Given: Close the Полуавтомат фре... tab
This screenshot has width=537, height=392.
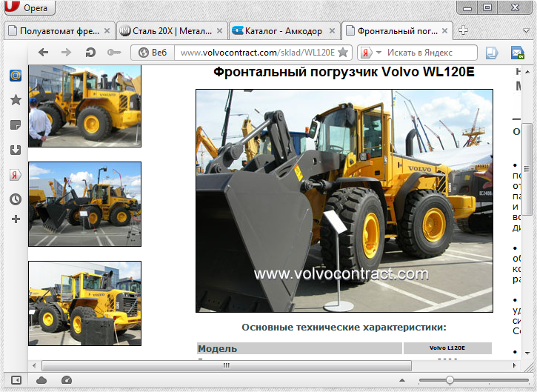Looking at the screenshot, I should [107, 31].
